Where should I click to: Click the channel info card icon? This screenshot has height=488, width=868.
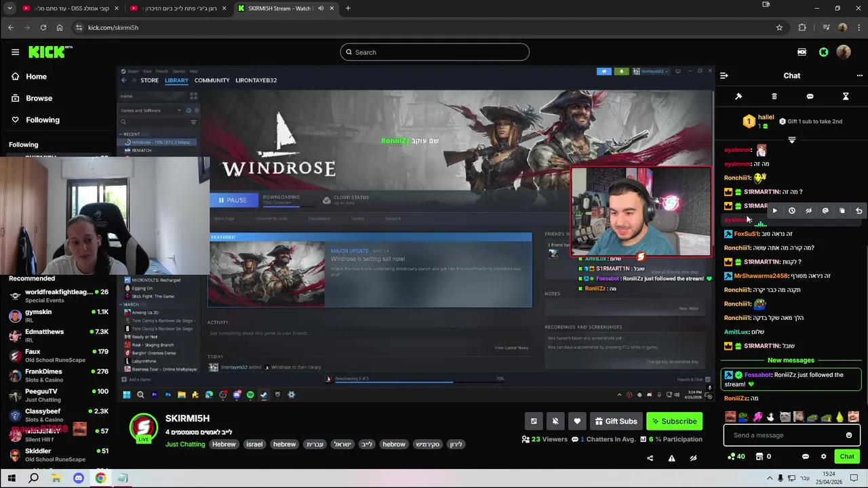(534, 421)
